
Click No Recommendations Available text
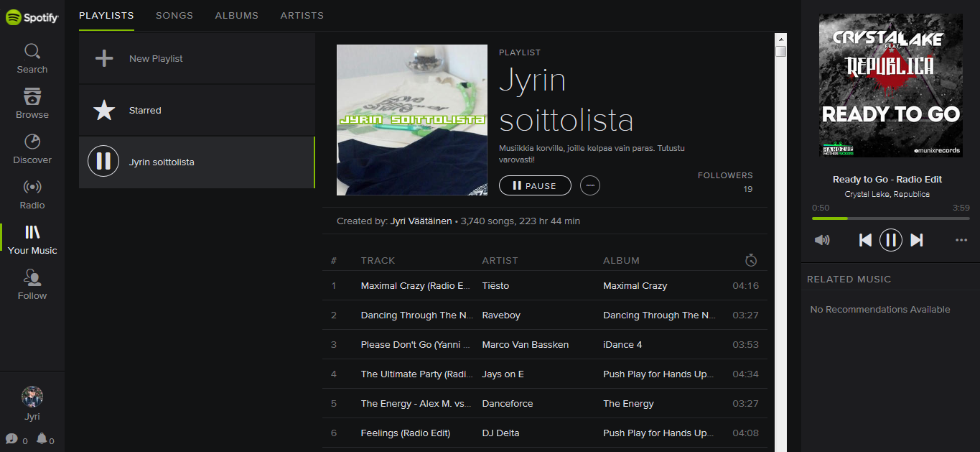coord(880,310)
